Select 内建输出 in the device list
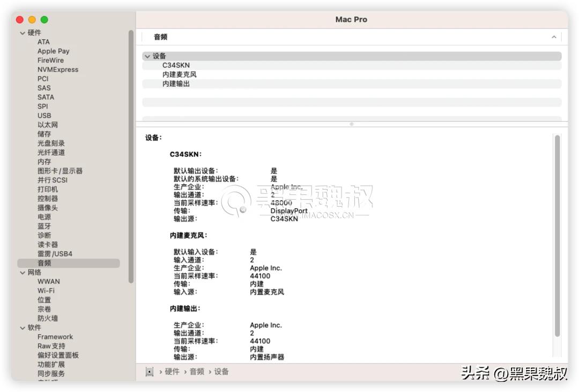 (176, 84)
